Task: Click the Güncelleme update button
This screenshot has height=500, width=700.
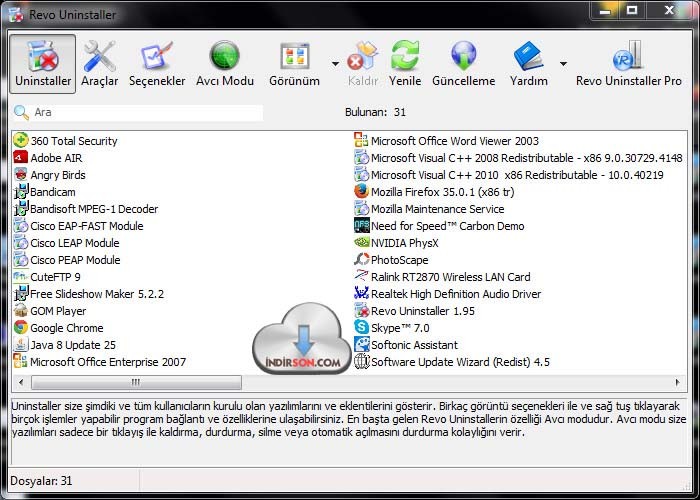Action: click(x=463, y=64)
